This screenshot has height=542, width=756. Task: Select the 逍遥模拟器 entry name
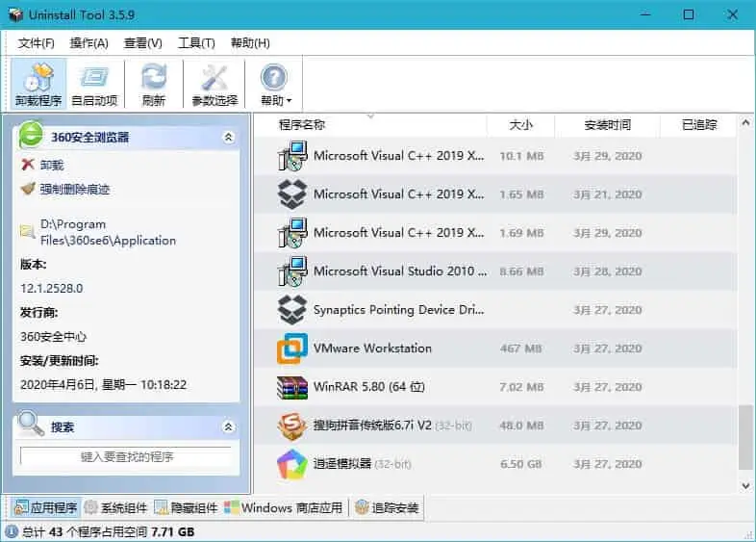pos(342,464)
